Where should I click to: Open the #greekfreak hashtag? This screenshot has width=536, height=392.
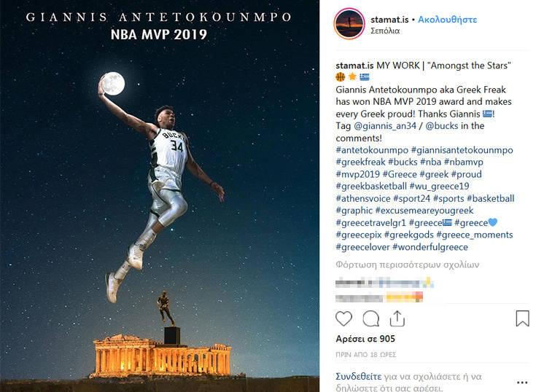(360, 162)
